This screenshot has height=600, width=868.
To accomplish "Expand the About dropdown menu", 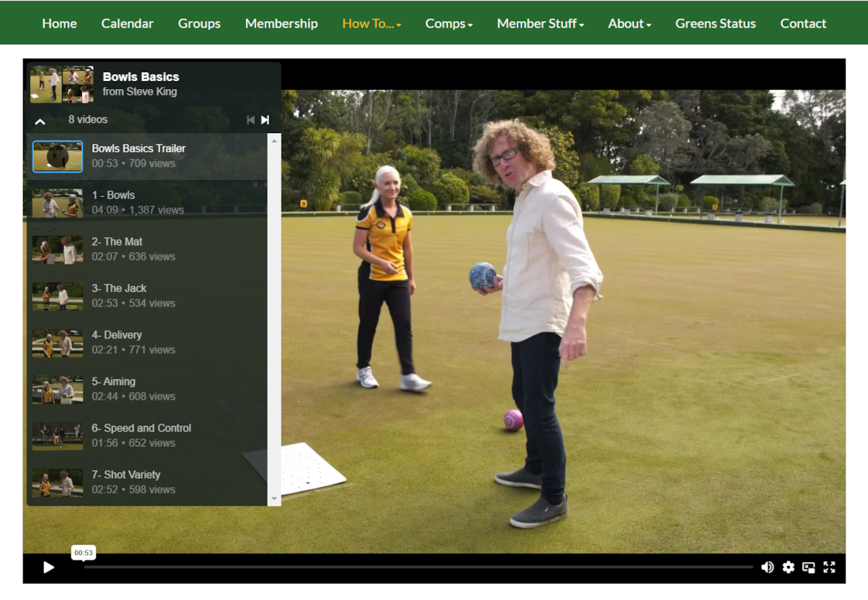I will click(x=630, y=24).
